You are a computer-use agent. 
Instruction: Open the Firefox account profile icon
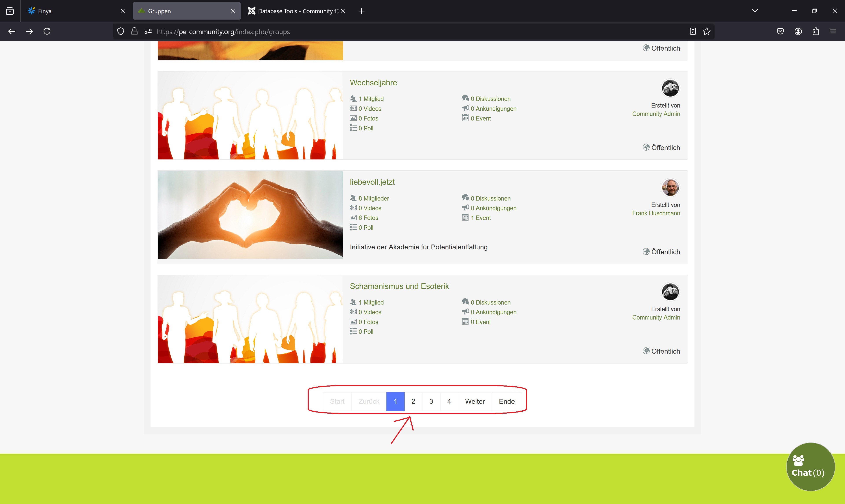[x=798, y=32]
